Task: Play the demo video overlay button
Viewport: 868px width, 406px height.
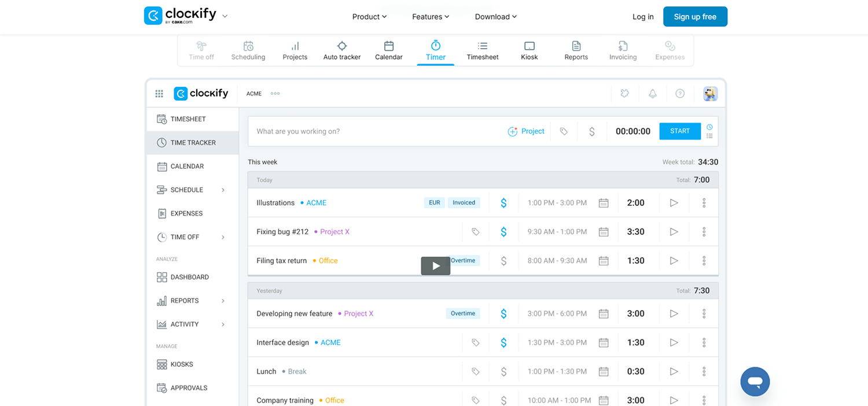Action: pos(436,266)
